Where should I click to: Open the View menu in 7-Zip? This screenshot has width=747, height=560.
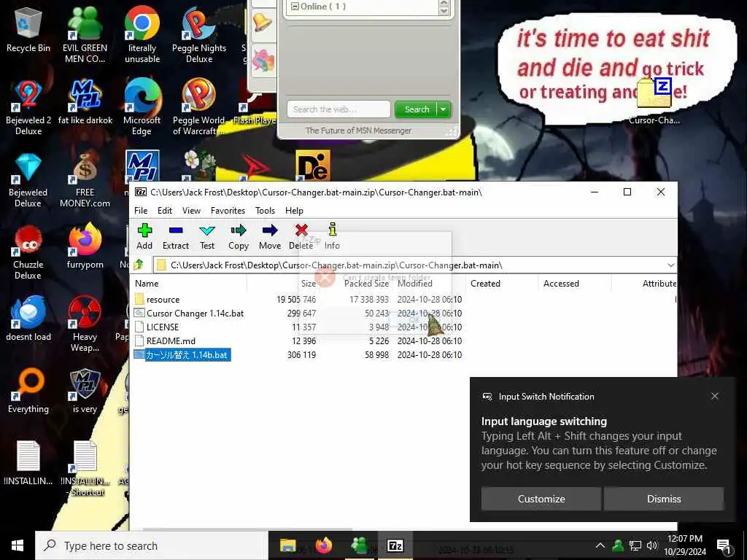click(x=191, y=211)
